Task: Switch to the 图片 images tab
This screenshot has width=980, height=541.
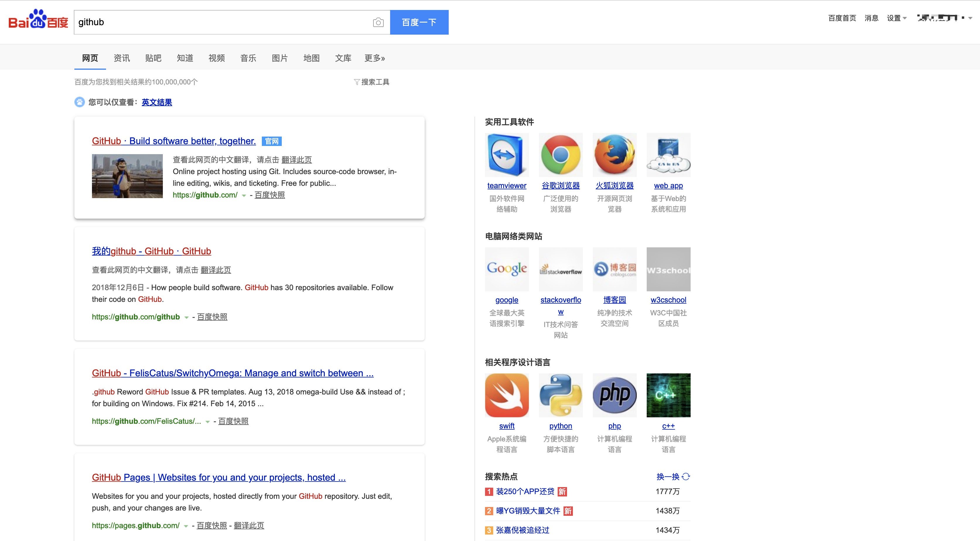Action: tap(280, 58)
